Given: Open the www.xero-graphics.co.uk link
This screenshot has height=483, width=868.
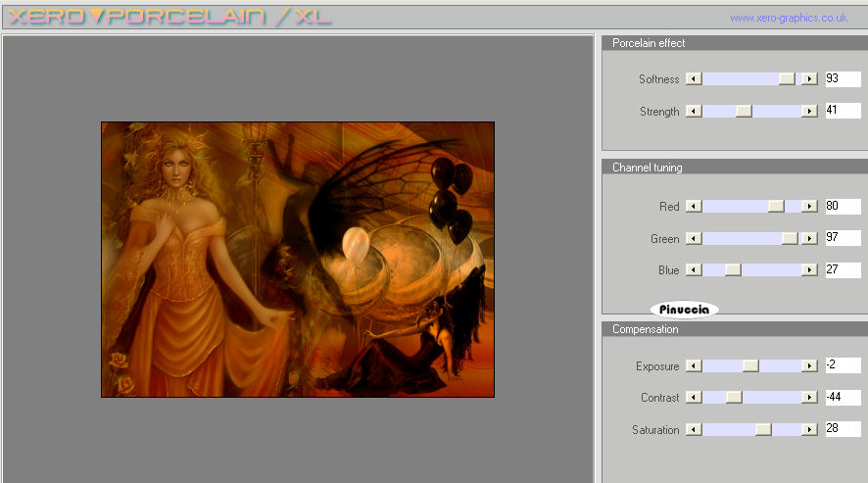Looking at the screenshot, I should point(789,18).
